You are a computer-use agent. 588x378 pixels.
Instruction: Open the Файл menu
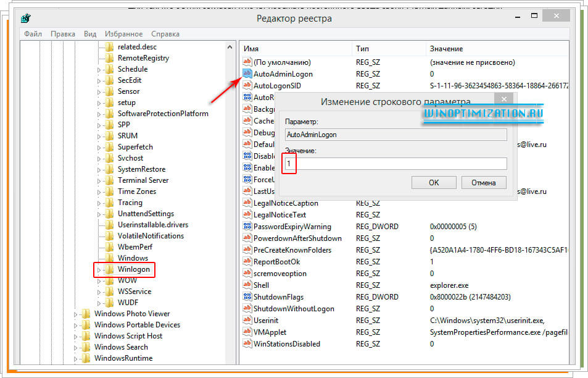(33, 34)
